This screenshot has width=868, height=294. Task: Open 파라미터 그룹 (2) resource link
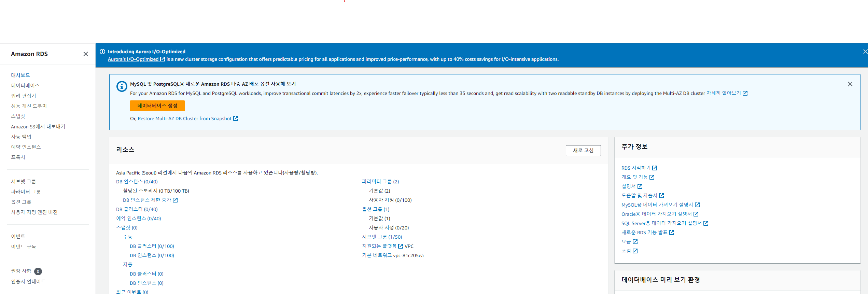click(x=380, y=182)
